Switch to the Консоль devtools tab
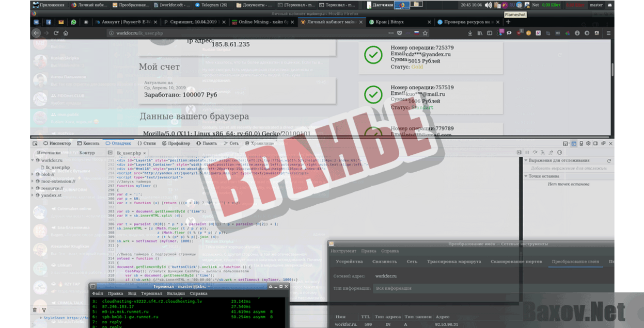 click(88, 143)
